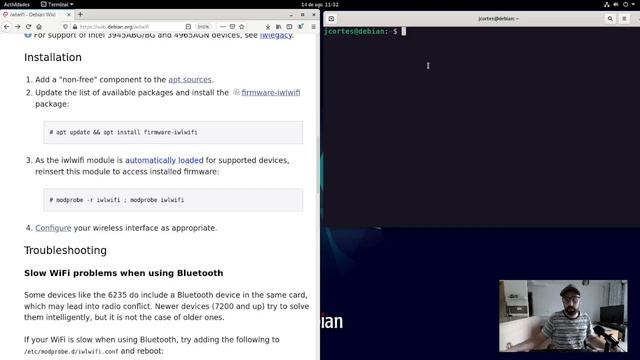Click /etc/modprobe.d/iwlwifi.conf path text

tap(71, 351)
